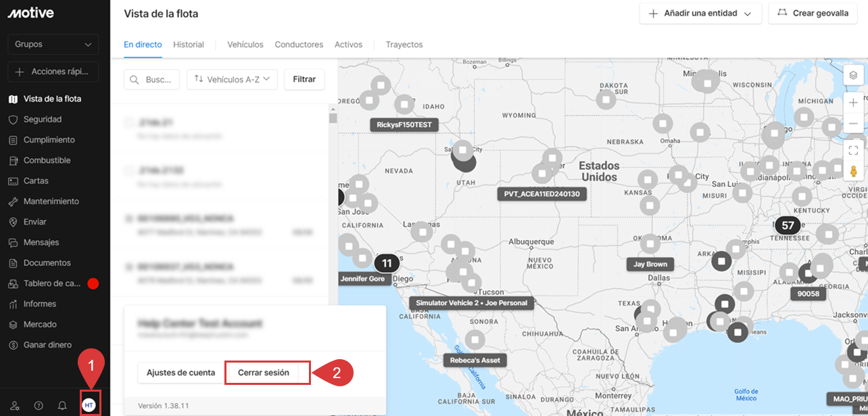The width and height of the screenshot is (868, 416).
Task: Expand the Añadir una entidad dropdown
Action: pyautogui.click(x=700, y=14)
